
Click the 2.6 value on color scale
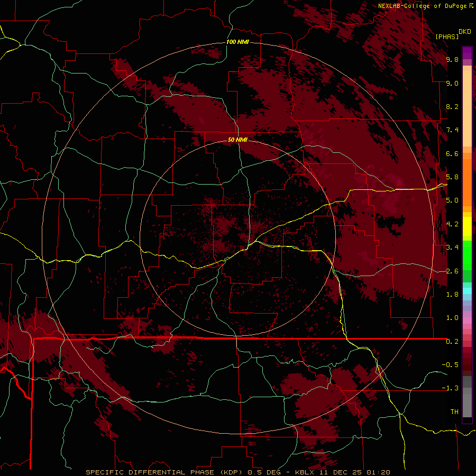452,271
